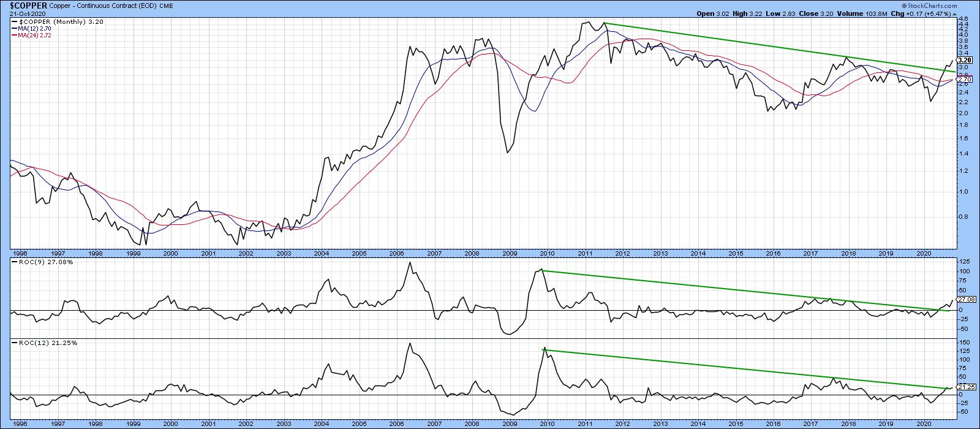The width and height of the screenshot is (980, 429).
Task: Click the 2.70 moving average price tag
Action: pyautogui.click(x=965, y=80)
